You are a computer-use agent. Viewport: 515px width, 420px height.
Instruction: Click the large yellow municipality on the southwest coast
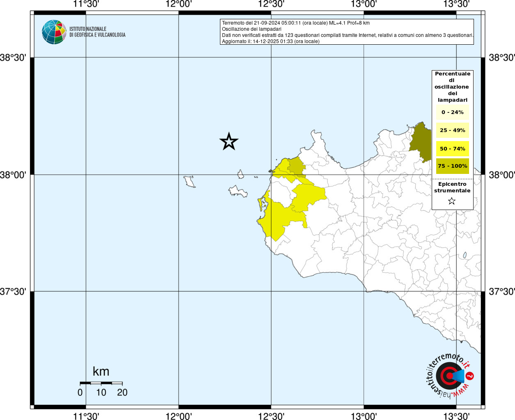pos(278,217)
